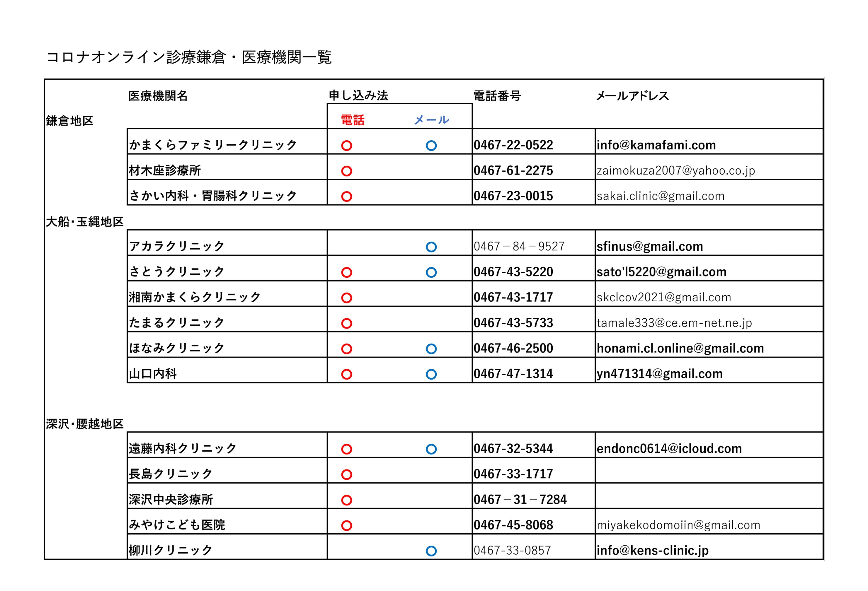Click red phone circle for かまくらファミリークリニック
Image resolution: width=868 pixels, height=591 pixels.
[x=346, y=146]
